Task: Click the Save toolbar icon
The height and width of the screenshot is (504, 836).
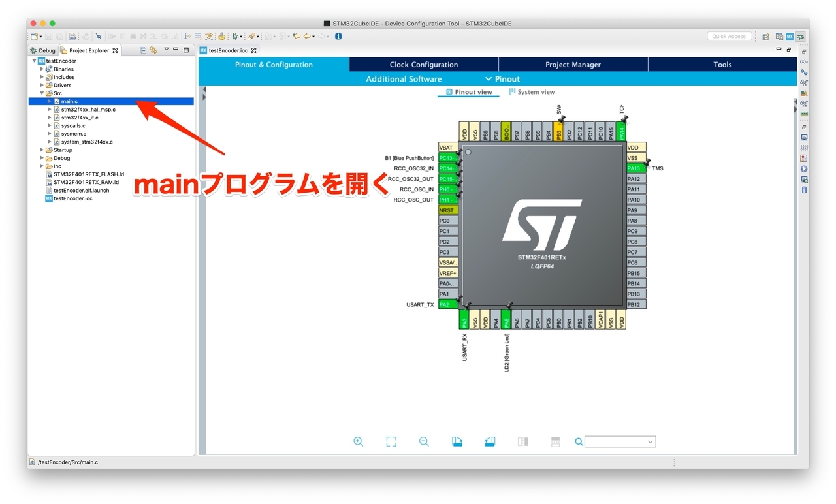Action: pyautogui.click(x=49, y=36)
